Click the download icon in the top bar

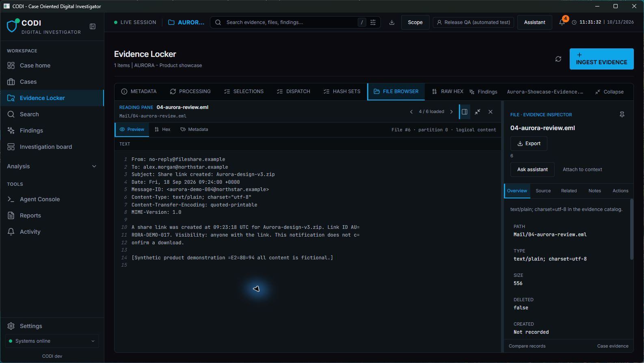(392, 22)
